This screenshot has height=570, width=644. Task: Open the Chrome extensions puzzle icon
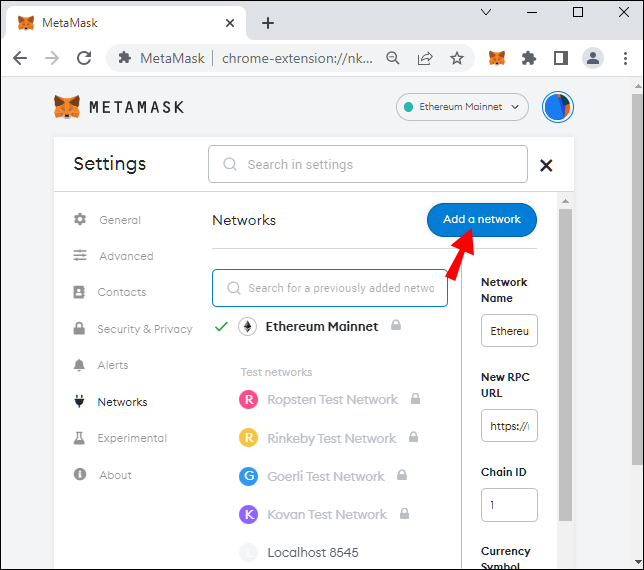529,58
